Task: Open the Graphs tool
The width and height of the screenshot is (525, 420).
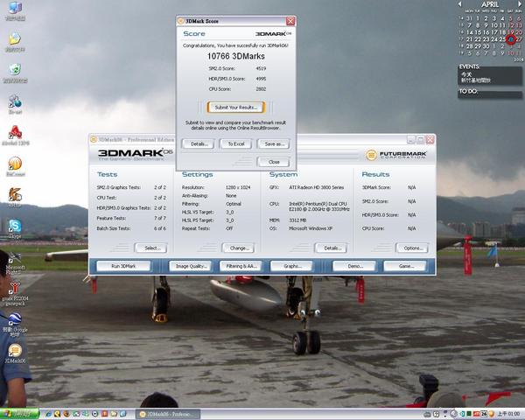Action: [x=291, y=266]
